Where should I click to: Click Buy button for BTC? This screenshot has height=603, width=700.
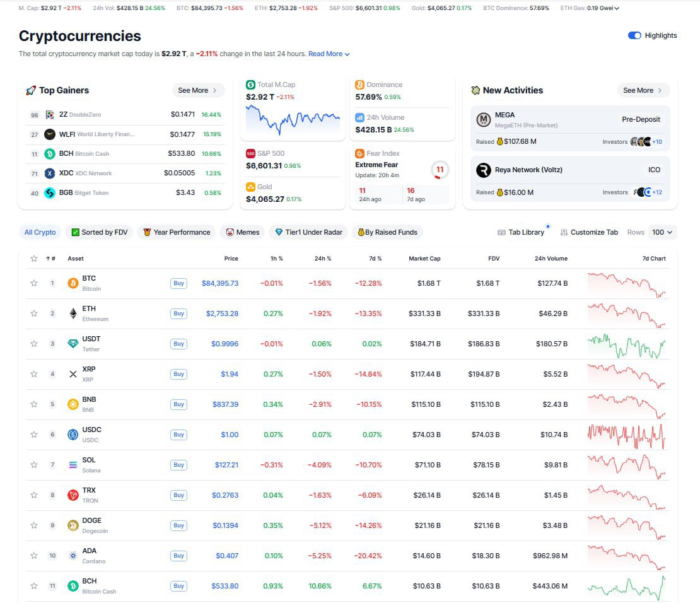178,283
